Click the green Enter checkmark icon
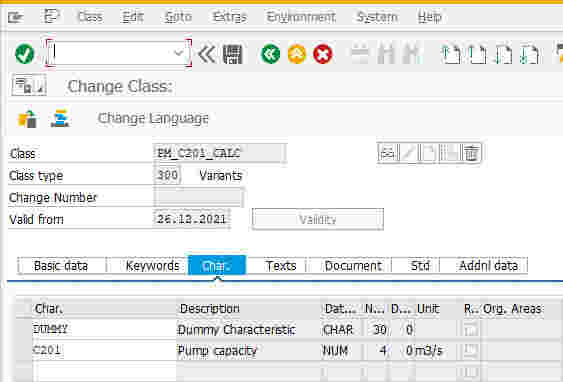The width and height of the screenshot is (563, 382). point(24,54)
